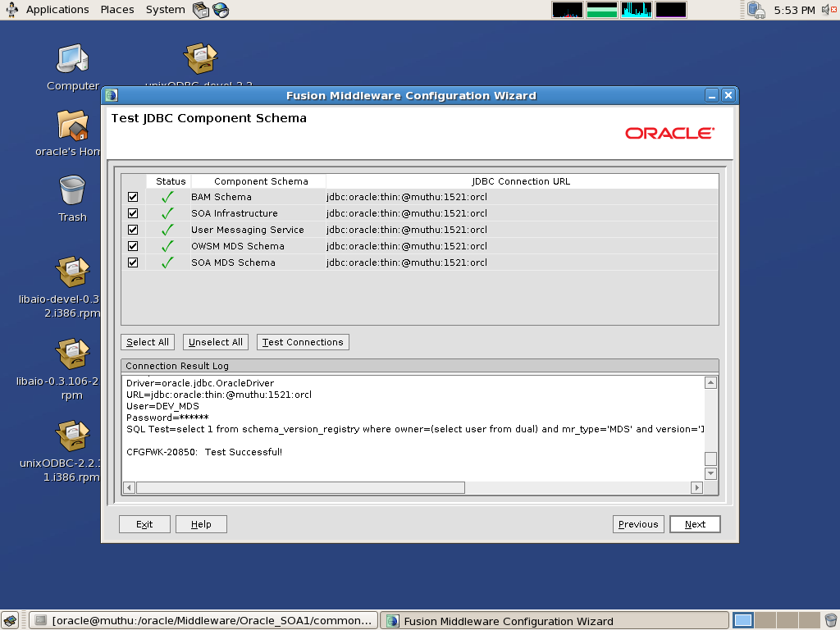Click the trash icon in bottom panel
Screen dimensions: 840x630
tap(831, 620)
